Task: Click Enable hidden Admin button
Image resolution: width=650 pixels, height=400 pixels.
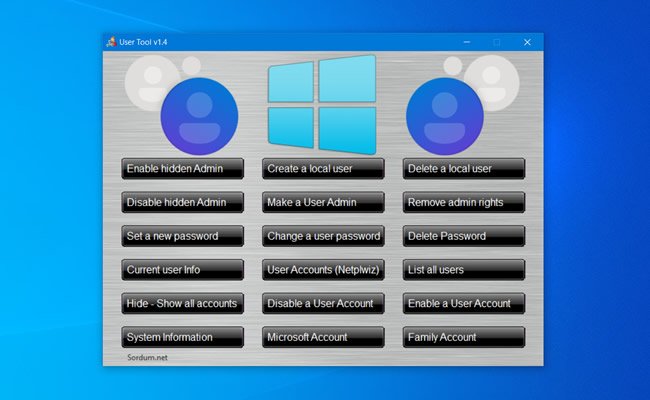Action: click(x=182, y=169)
